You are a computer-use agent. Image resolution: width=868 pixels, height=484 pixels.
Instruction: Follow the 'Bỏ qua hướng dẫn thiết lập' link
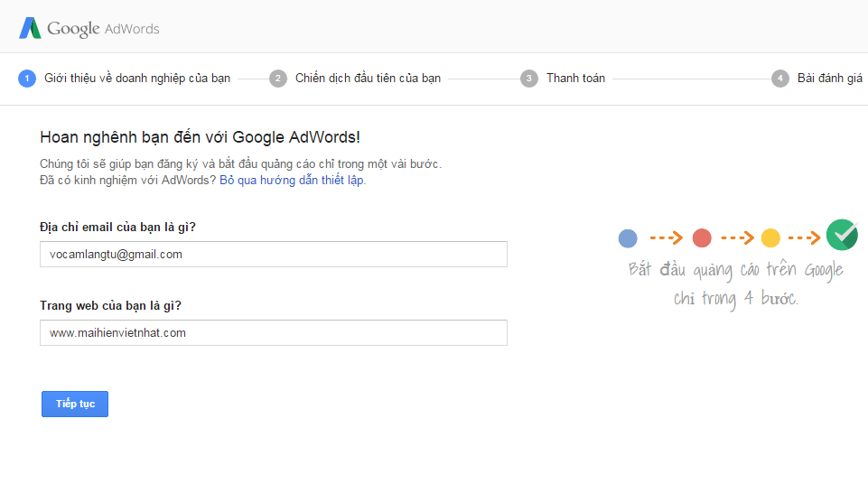292,180
